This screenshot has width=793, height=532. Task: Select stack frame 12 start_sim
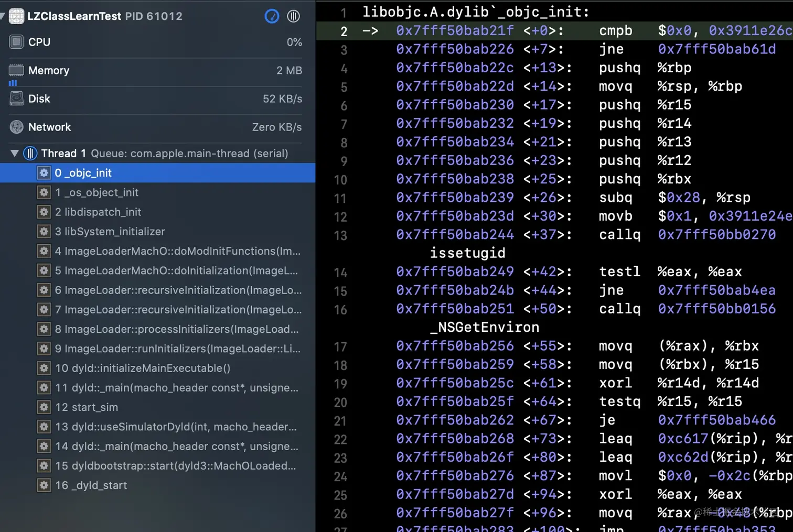157,407
